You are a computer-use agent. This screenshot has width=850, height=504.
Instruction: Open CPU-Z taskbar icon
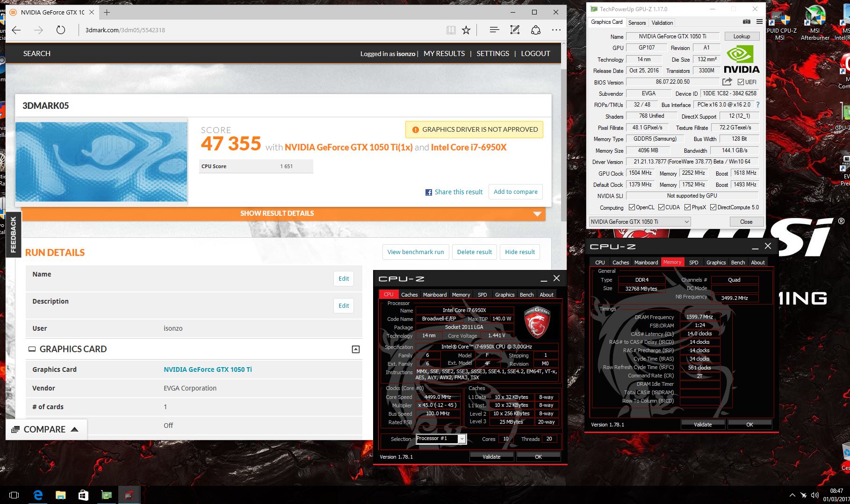129,495
